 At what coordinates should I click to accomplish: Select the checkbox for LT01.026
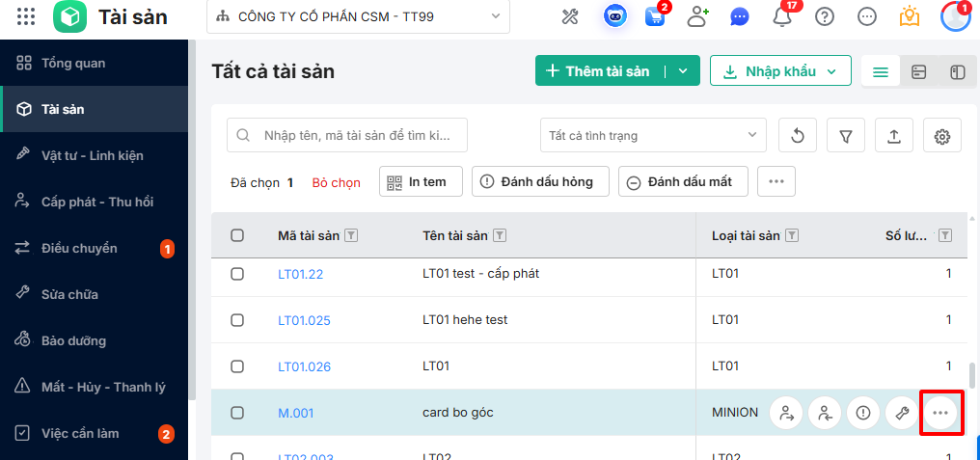pos(237,366)
